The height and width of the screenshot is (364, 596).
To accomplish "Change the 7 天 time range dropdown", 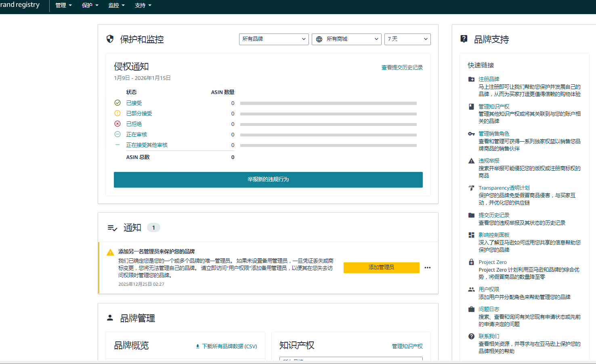I will coord(407,39).
